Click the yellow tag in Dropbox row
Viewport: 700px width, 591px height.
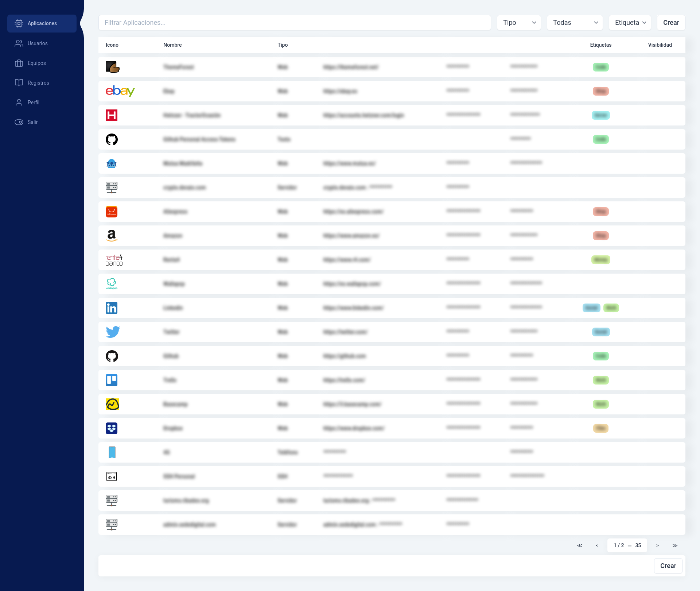[x=601, y=428]
